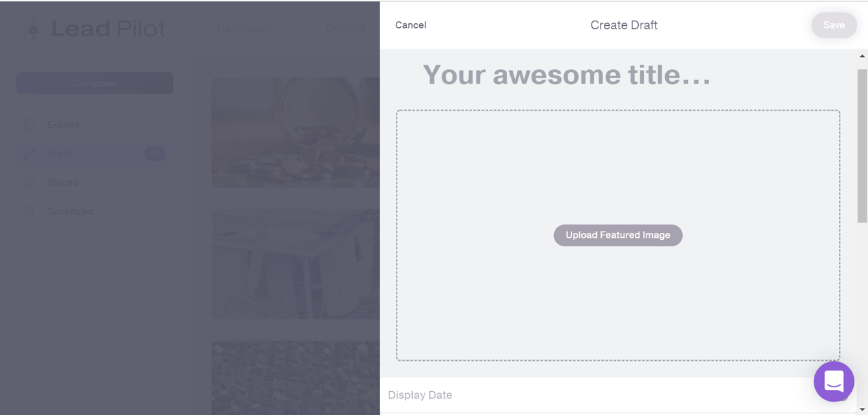
Task: Cancel the draft creation
Action: [411, 25]
